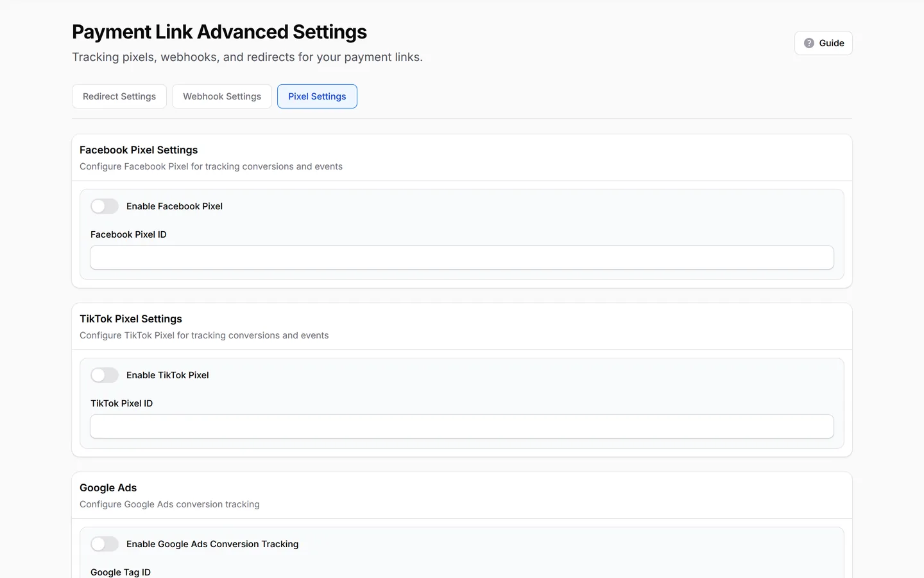924x578 pixels.
Task: Turn on Google Ads Conversion Tracking
Action: coord(105,544)
